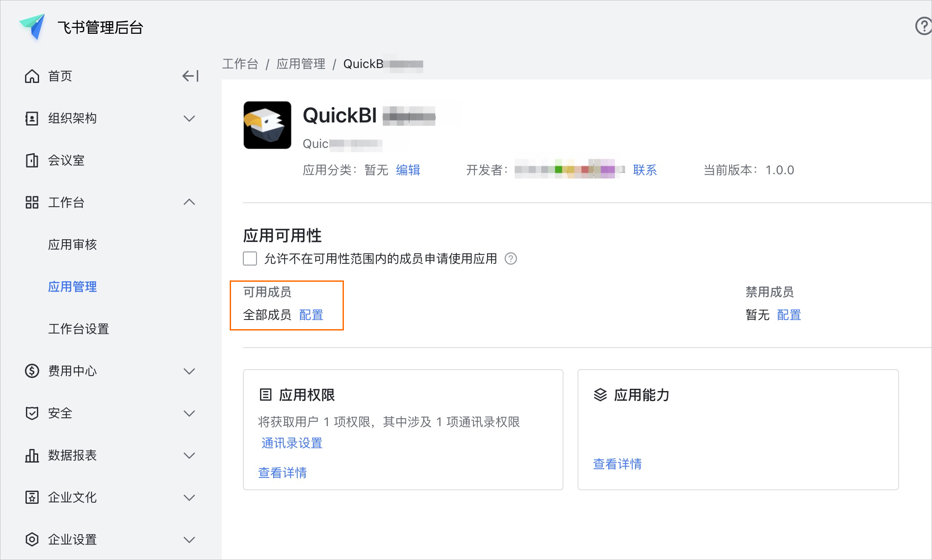Open 应用审核 in sidebar

click(72, 244)
